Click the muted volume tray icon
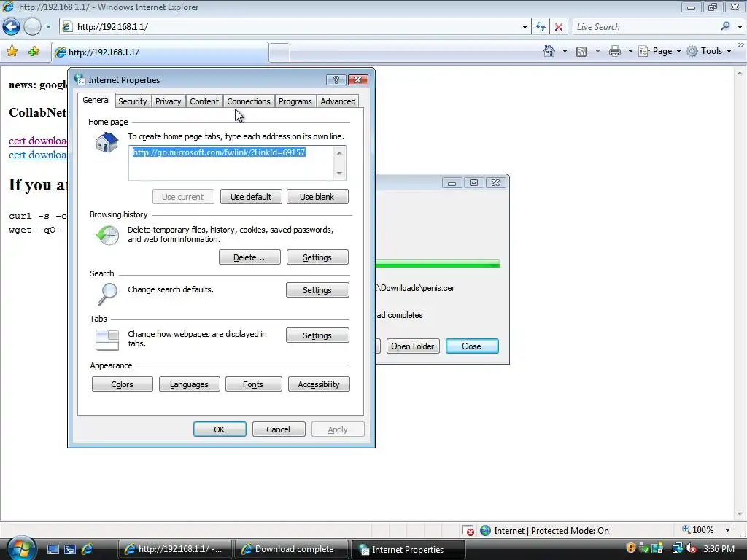 [x=691, y=548]
